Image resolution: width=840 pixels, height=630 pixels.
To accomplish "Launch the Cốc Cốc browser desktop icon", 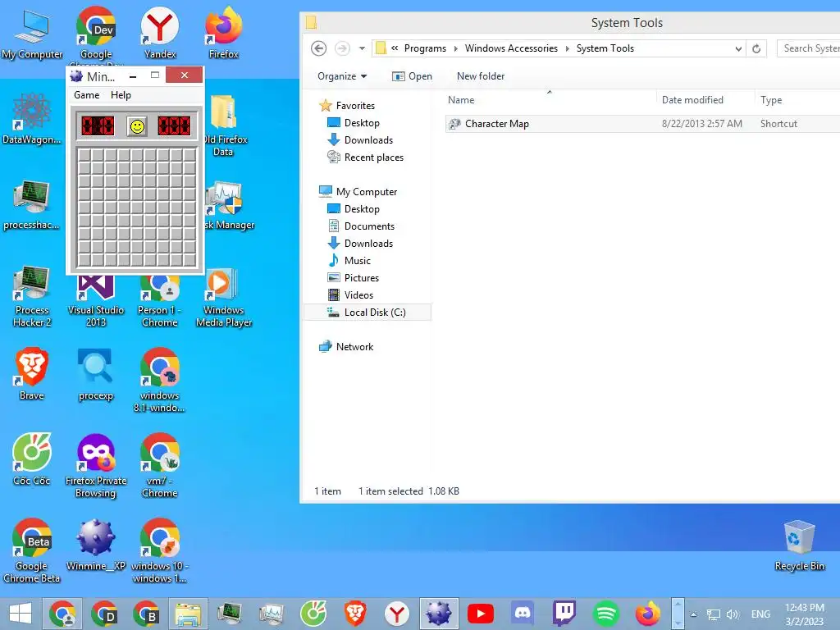I will click(32, 459).
